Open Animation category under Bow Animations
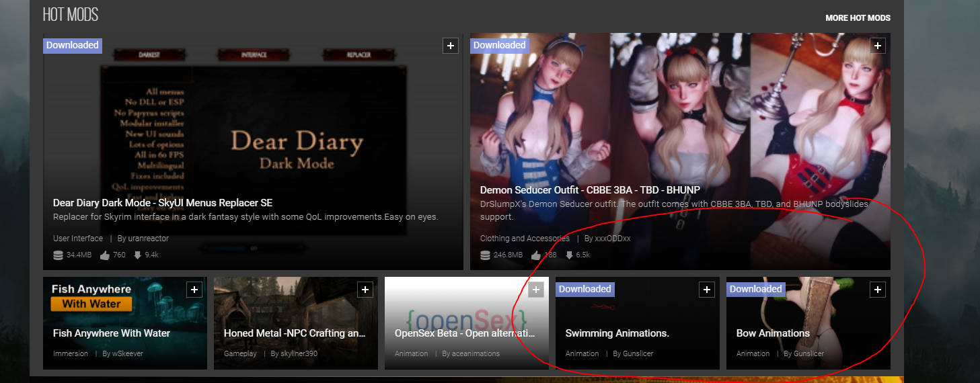980x383 pixels. click(753, 353)
